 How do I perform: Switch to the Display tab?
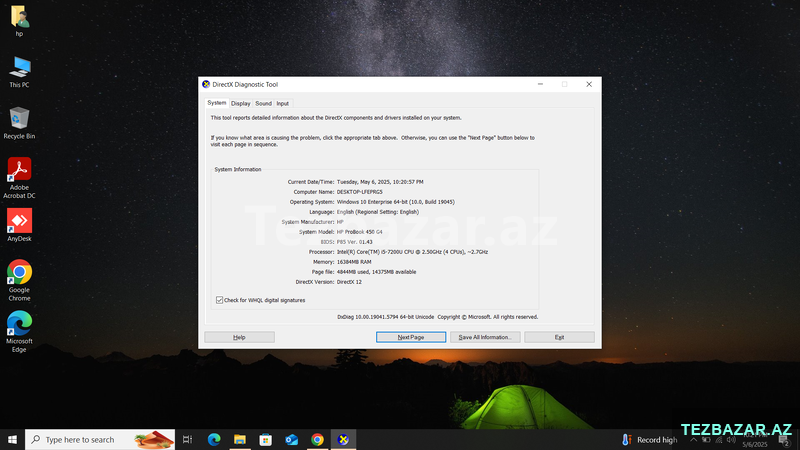tap(241, 103)
